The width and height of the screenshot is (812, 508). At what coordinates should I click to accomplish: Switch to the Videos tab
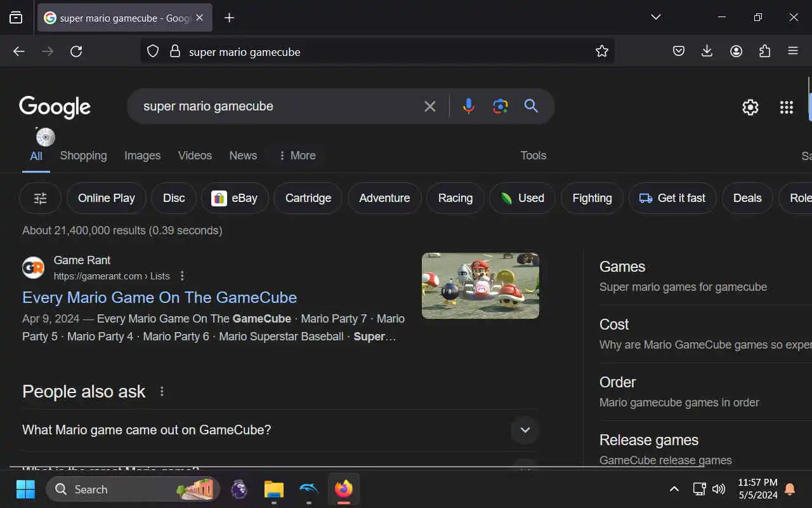[195, 156]
